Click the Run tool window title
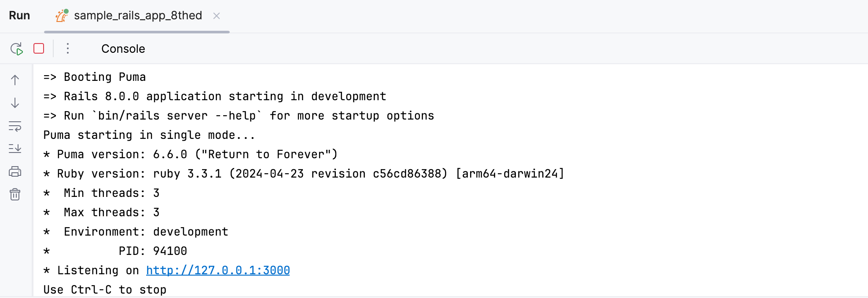The image size is (868, 298). coord(19,15)
